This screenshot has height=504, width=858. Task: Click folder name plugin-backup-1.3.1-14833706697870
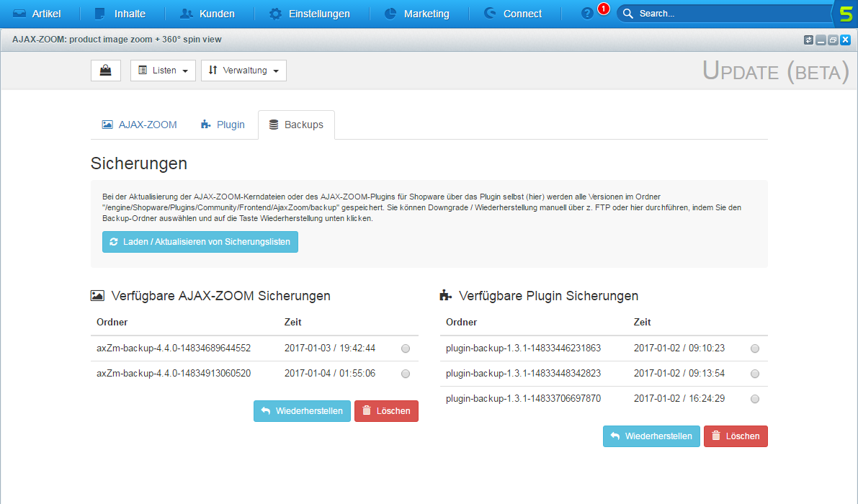[523, 398]
